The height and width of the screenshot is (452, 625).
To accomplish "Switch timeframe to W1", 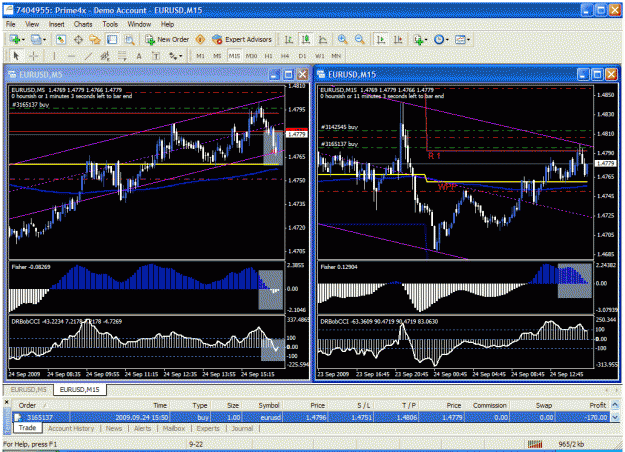I will coord(320,56).
